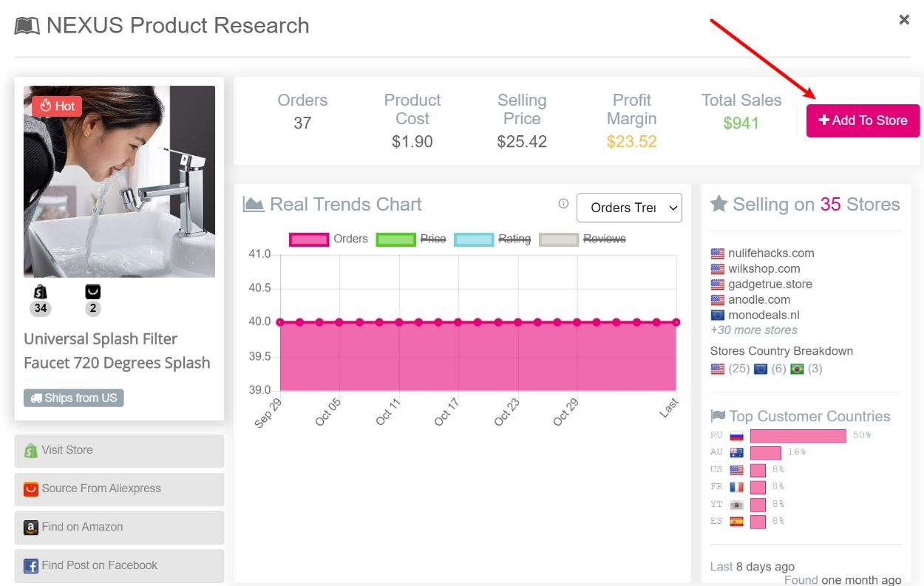Click the star icon beside Selling on Stores
Image resolution: width=924 pixels, height=586 pixels.
[x=719, y=204]
